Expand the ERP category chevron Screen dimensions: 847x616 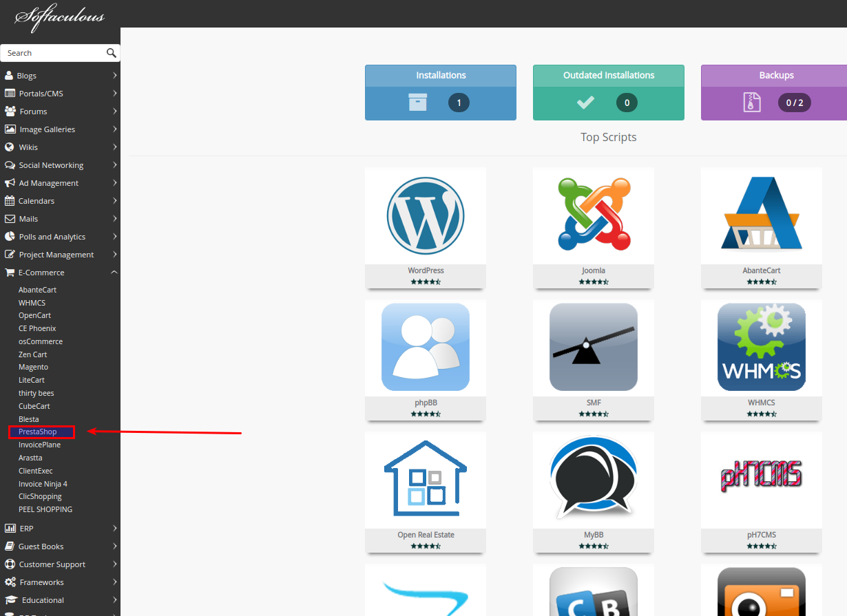click(x=114, y=529)
